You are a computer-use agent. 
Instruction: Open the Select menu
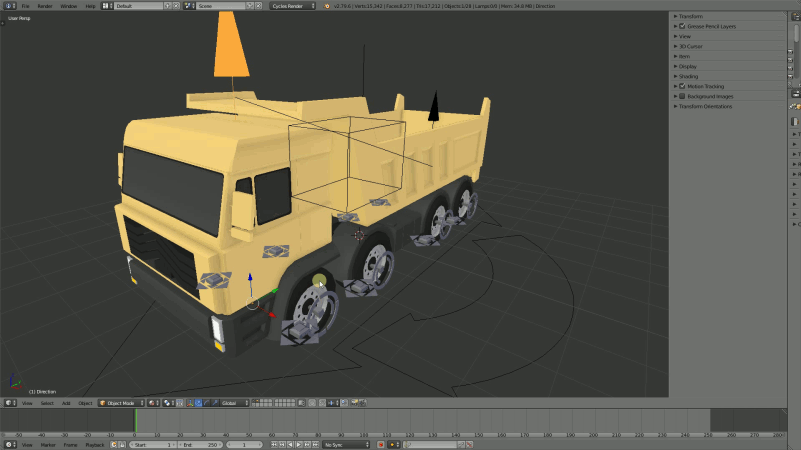(x=47, y=403)
